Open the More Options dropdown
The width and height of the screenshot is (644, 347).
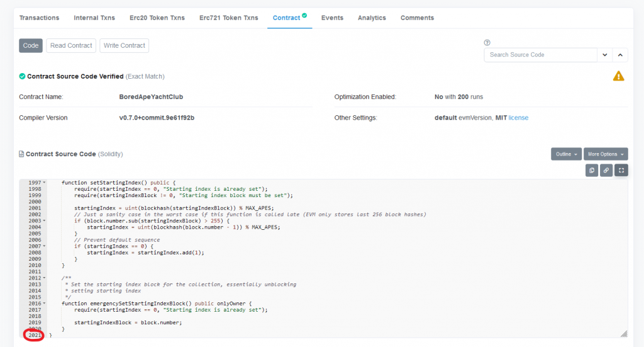[x=606, y=154]
